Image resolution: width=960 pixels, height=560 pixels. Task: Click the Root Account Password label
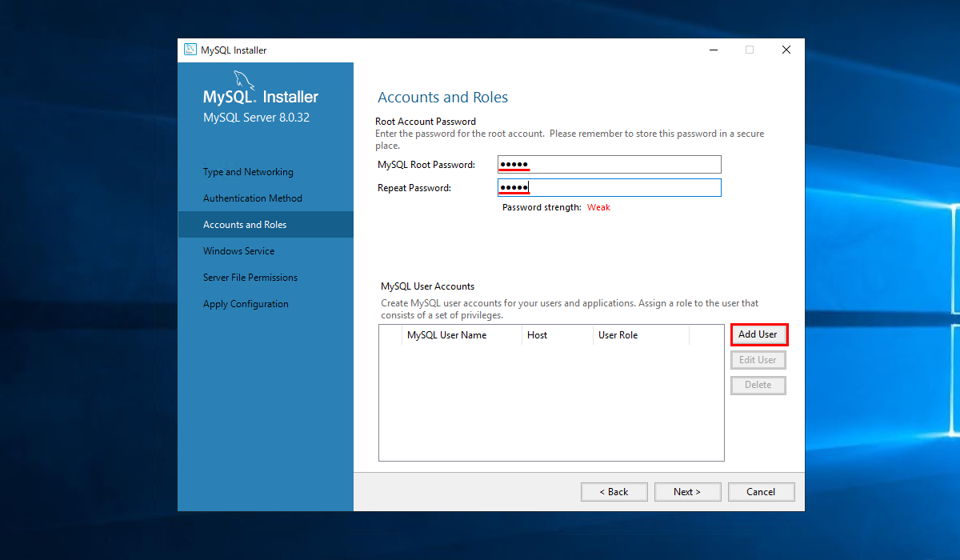(426, 122)
